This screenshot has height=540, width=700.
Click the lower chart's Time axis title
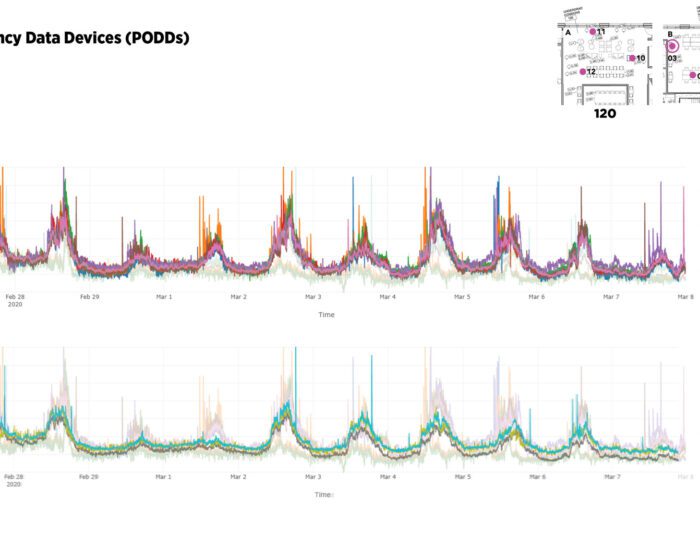pos(323,495)
